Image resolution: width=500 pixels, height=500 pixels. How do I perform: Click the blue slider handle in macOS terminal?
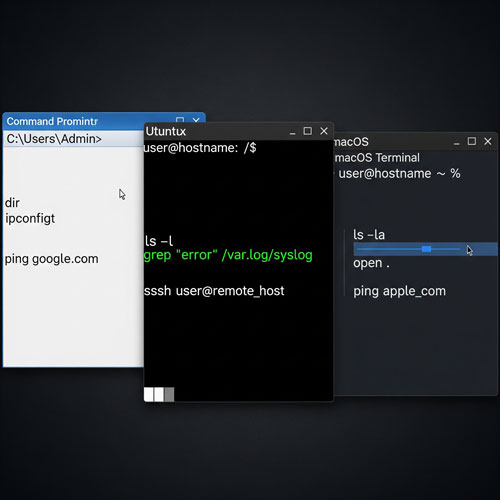[426, 249]
